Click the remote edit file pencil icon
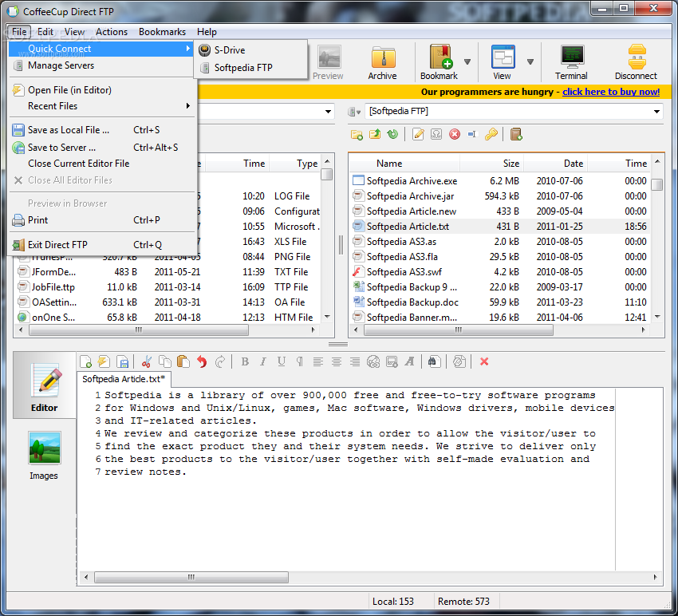The height and width of the screenshot is (616, 678). pyautogui.click(x=418, y=135)
